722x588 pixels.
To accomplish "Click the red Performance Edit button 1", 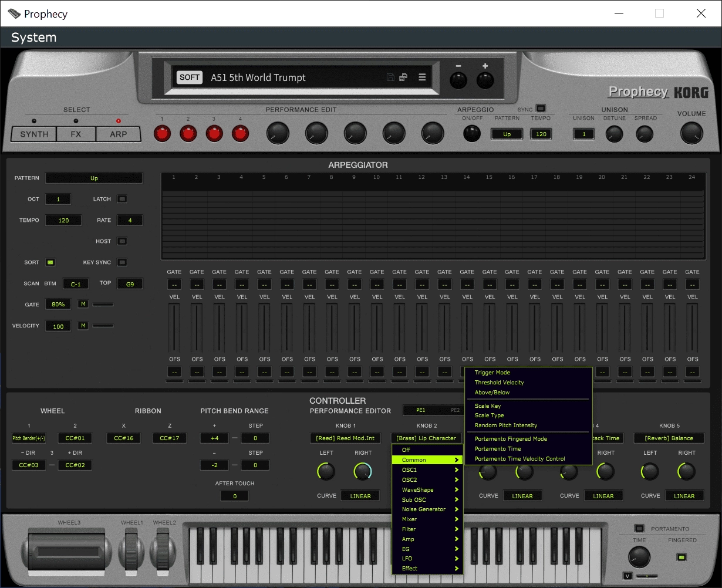I will point(162,134).
